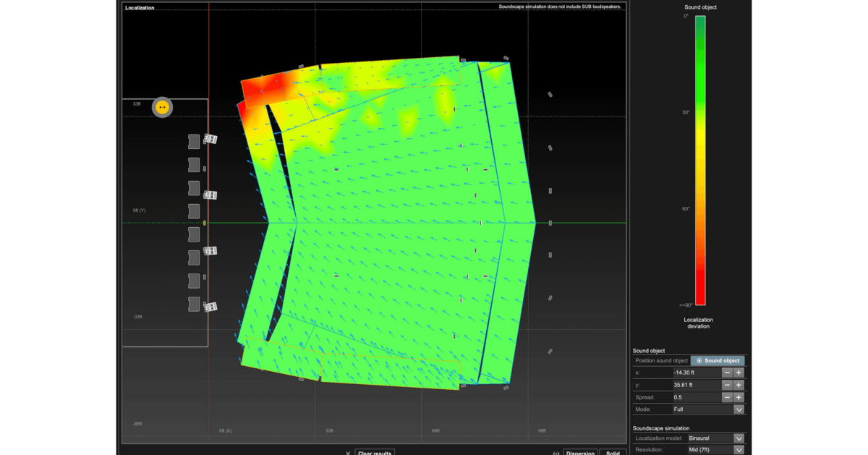Viewport: 868px width, 455px height.
Task: Open the Mode dropdown set to Full
Action: pos(739,409)
